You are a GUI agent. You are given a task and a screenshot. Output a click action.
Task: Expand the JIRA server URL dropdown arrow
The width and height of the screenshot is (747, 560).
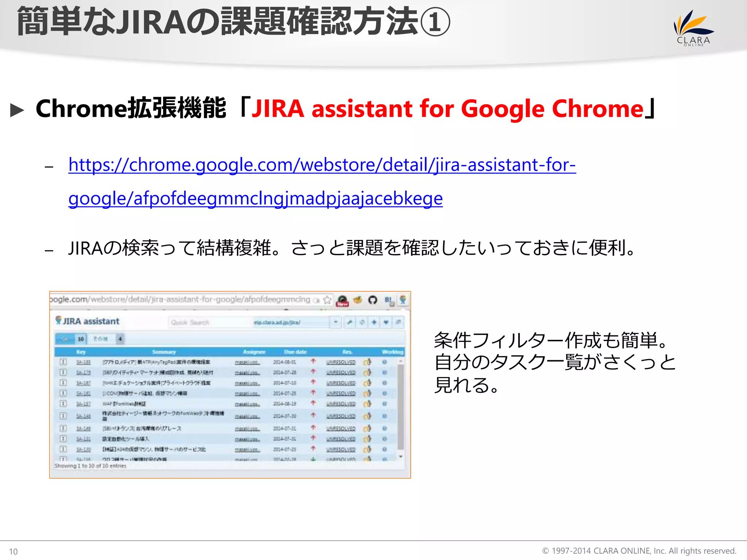336,322
